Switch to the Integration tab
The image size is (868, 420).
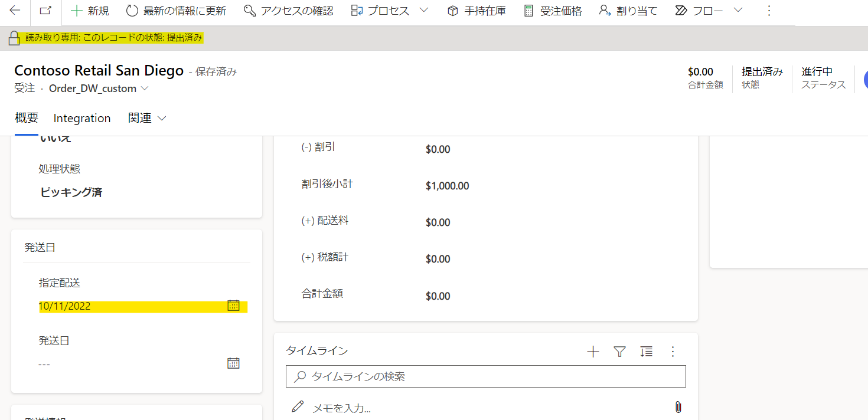click(x=82, y=118)
